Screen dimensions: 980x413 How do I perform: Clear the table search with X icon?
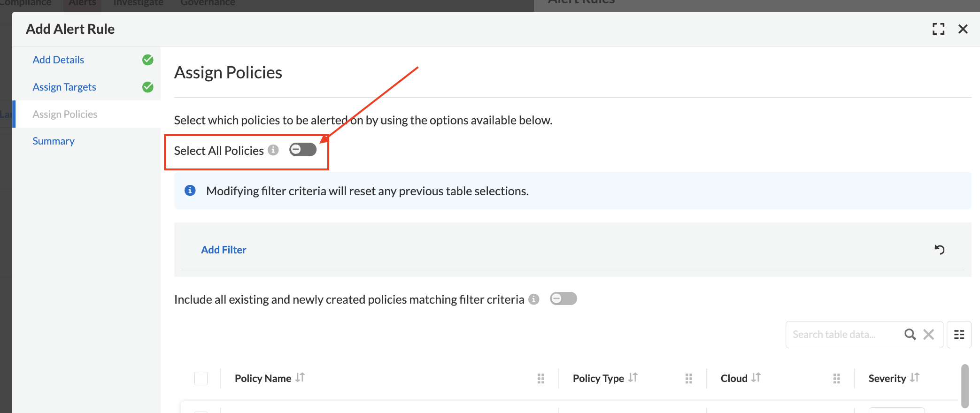928,334
